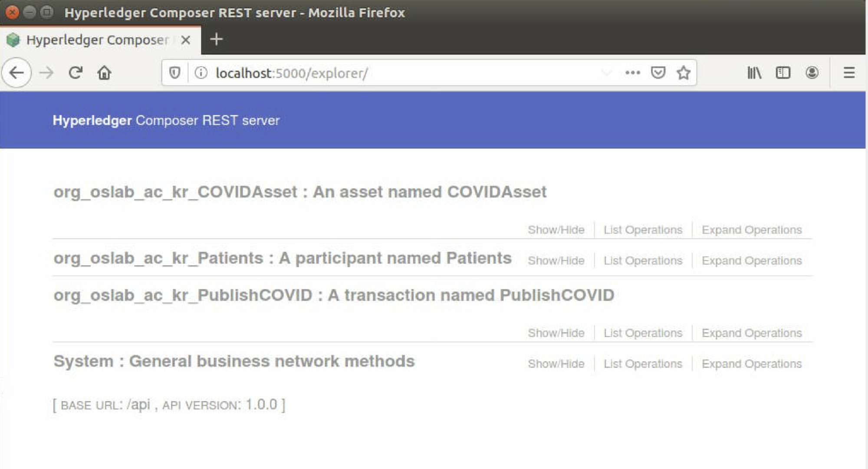Open the org_oslab_ac_kr_PublishCOVID heading link
Image resolution: width=868 pixels, height=469 pixels.
tap(183, 295)
